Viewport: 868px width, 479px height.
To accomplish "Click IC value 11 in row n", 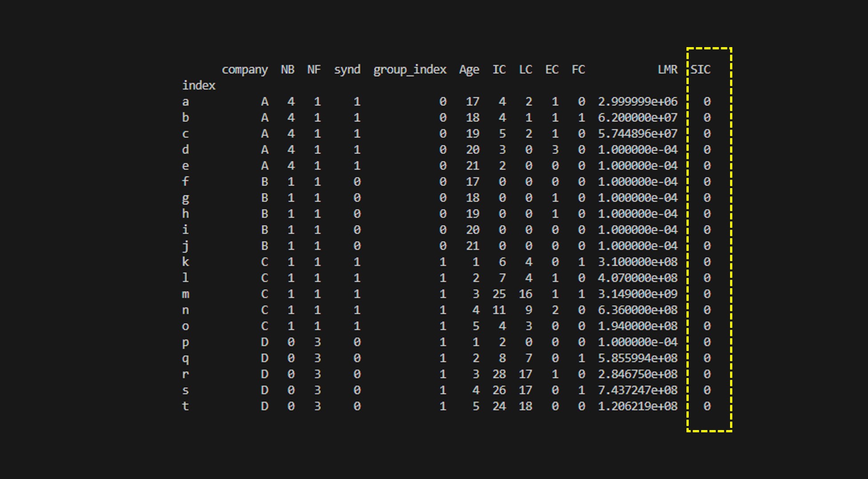I will pyautogui.click(x=499, y=310).
